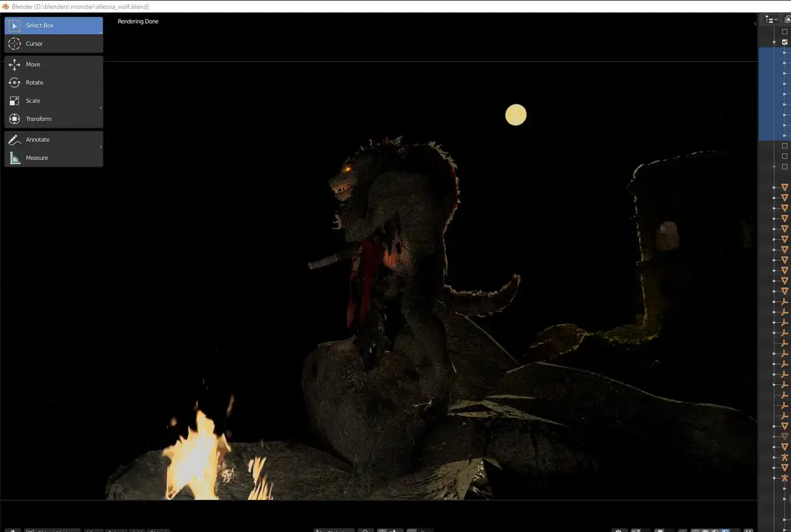Open the sidebar using the viewport's top-right arrow
Image resolution: width=791 pixels, height=532 pixels.
755,23
